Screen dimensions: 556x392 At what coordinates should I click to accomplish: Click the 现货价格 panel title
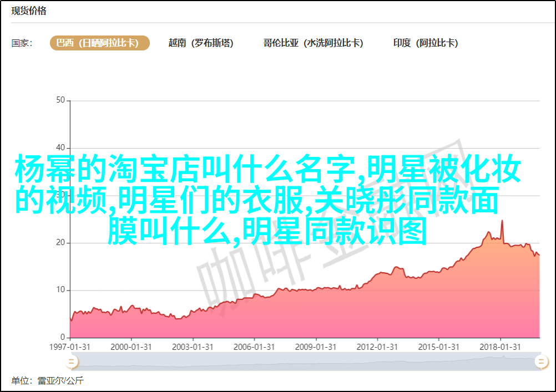[x=29, y=11]
